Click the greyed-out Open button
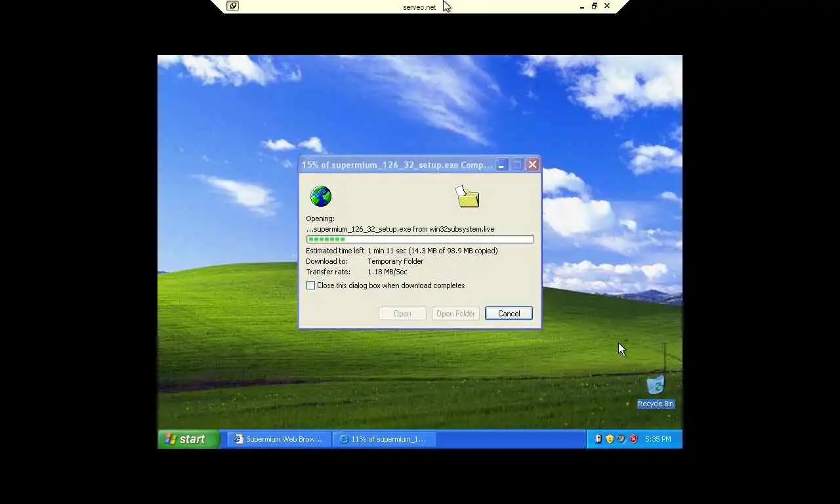This screenshot has width=840, height=504. tap(402, 314)
